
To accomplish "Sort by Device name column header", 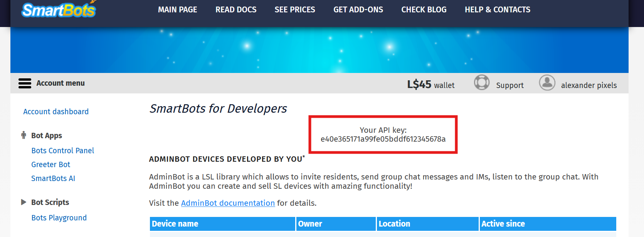I will click(222, 224).
